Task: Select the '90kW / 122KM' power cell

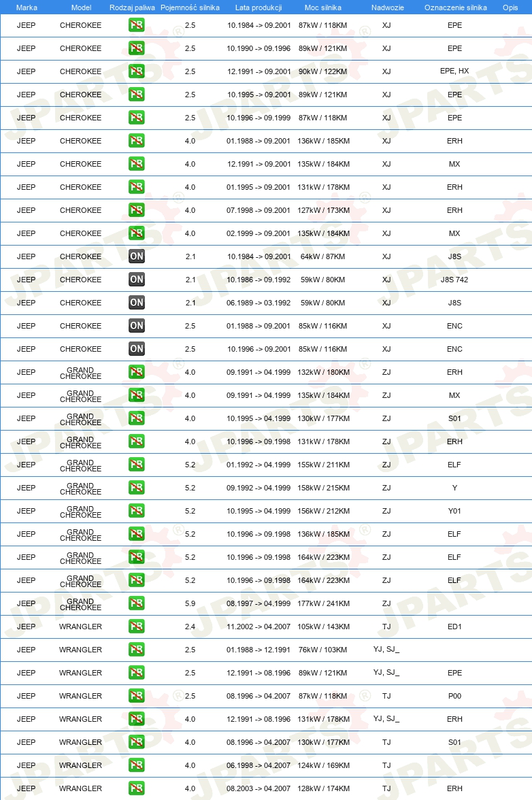Action: (323, 71)
